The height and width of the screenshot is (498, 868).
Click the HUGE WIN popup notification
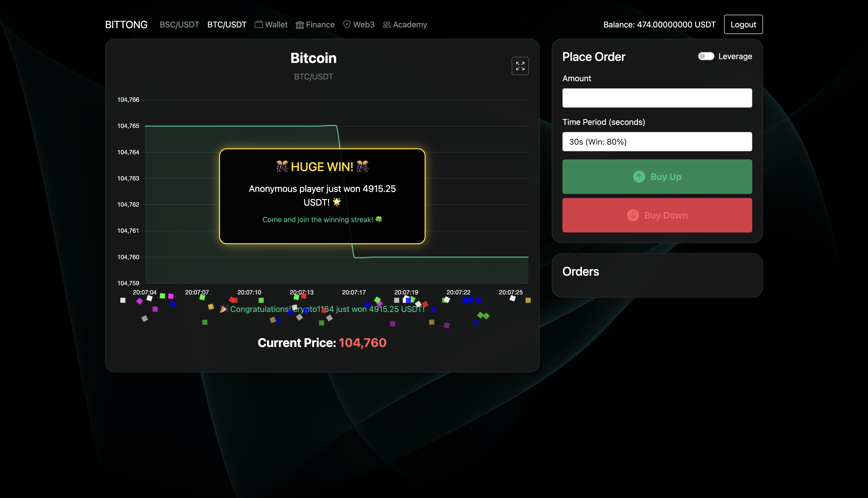pos(322,196)
